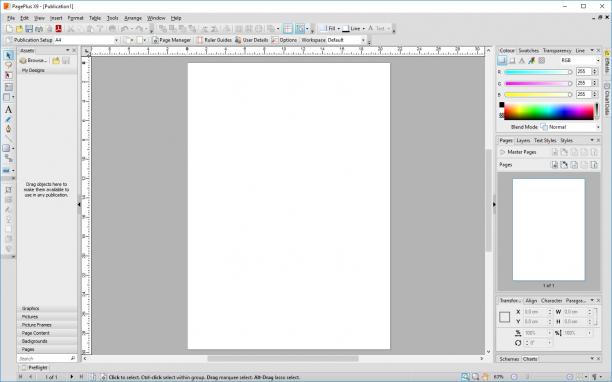Click the colour picker eyedropper icon
This screenshot has height=382, width=612.
[x=532, y=60]
